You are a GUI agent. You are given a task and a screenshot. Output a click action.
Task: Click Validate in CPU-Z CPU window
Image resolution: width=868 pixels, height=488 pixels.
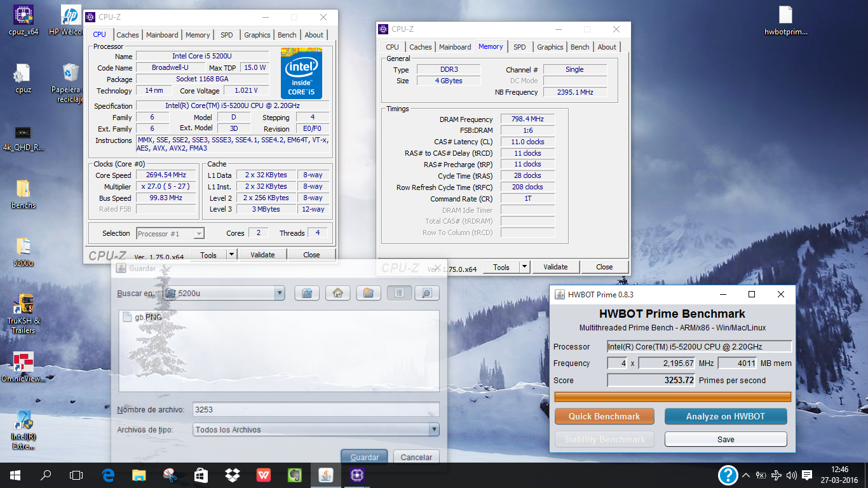coord(262,255)
